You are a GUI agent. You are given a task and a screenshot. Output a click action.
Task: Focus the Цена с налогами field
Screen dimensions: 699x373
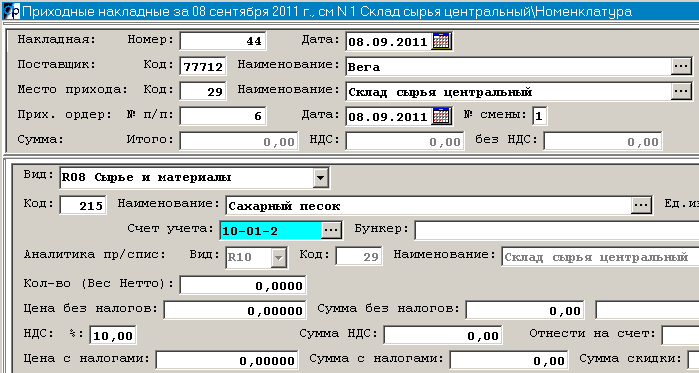pyautogui.click(x=227, y=360)
